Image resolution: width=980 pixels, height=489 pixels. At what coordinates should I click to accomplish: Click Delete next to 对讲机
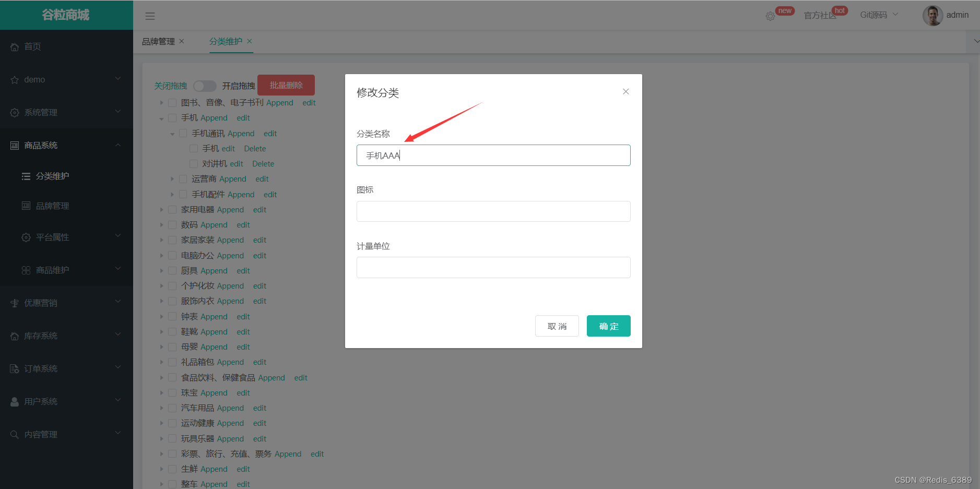point(263,164)
